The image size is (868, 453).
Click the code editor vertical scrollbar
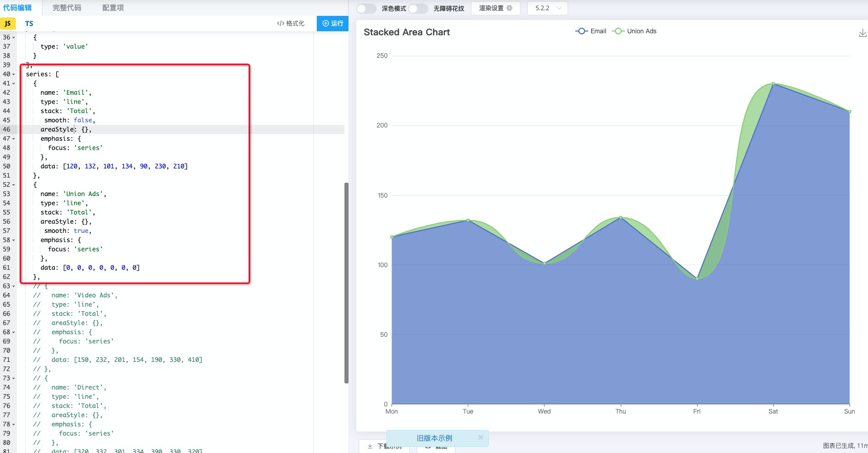click(x=346, y=283)
